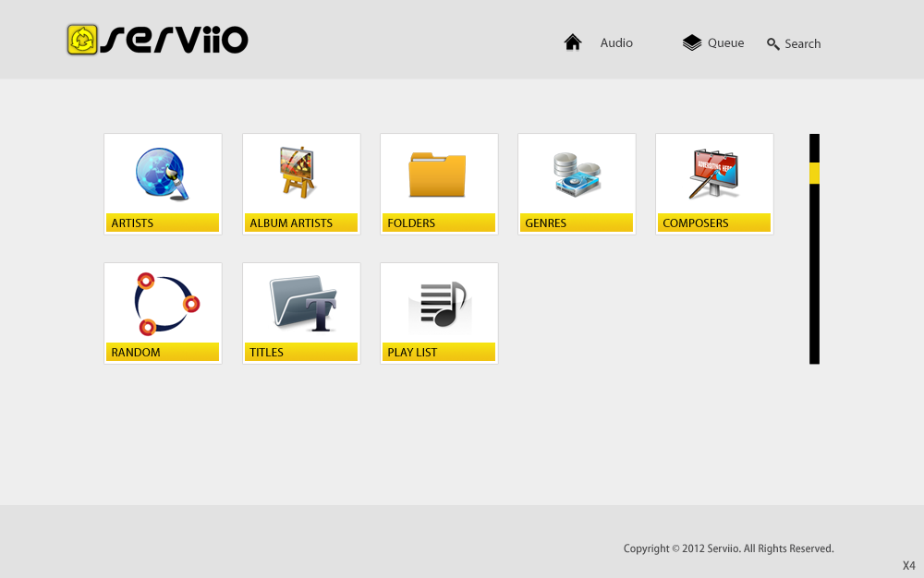This screenshot has height=578, width=924.
Task: Select the ALBUM ARTISTS yellow label
Action: 301,223
